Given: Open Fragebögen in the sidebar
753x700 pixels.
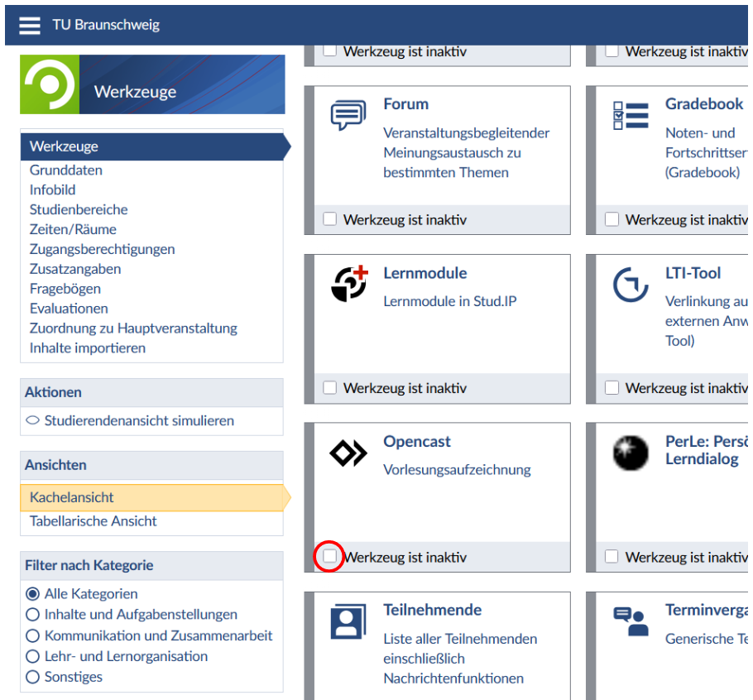Looking at the screenshot, I should point(65,289).
